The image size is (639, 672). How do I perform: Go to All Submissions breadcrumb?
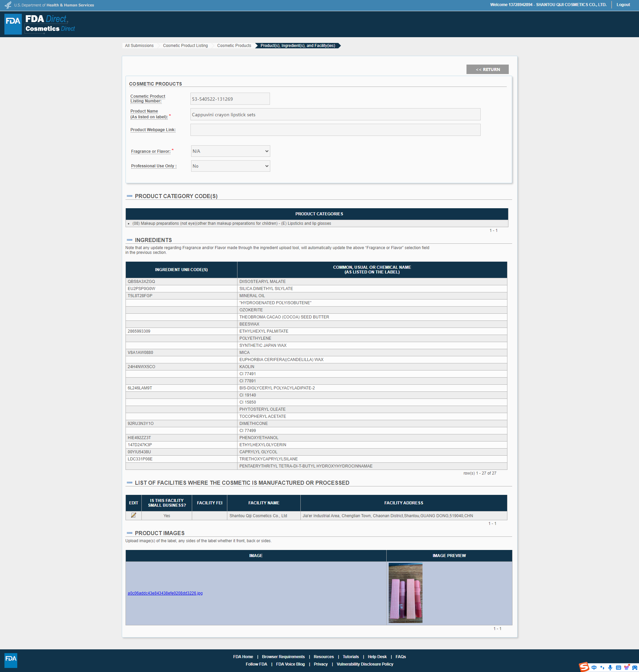click(139, 46)
